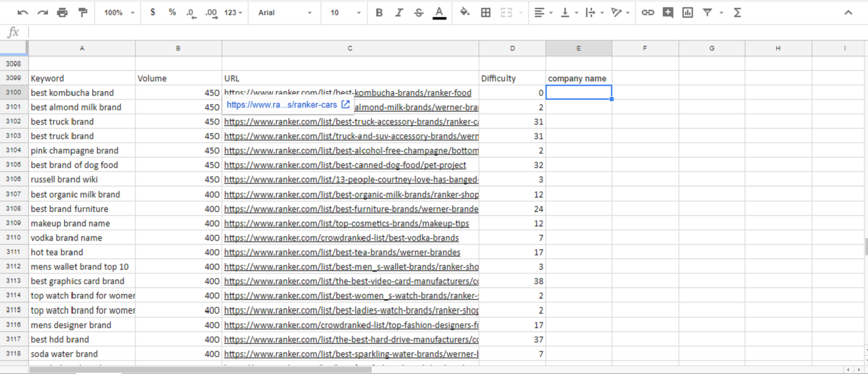Select the 'best hdd brand' cell
Image resolution: width=868 pixels, height=374 pixels.
coord(82,339)
